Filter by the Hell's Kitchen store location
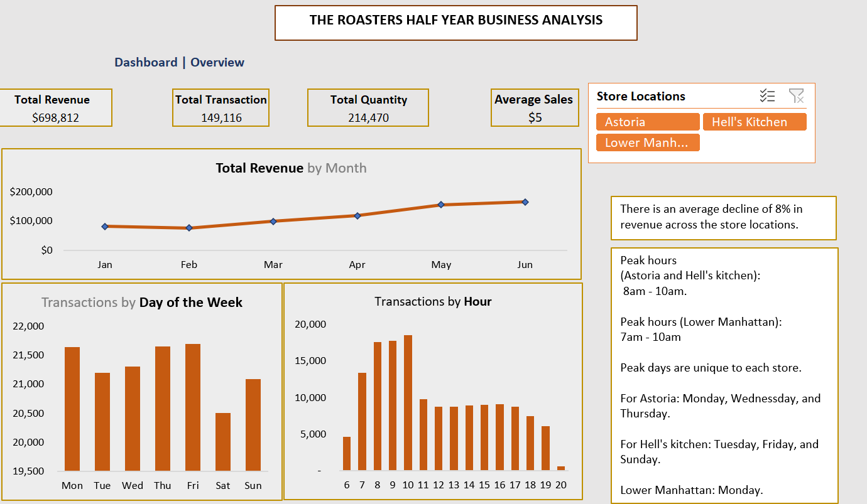 pyautogui.click(x=754, y=122)
